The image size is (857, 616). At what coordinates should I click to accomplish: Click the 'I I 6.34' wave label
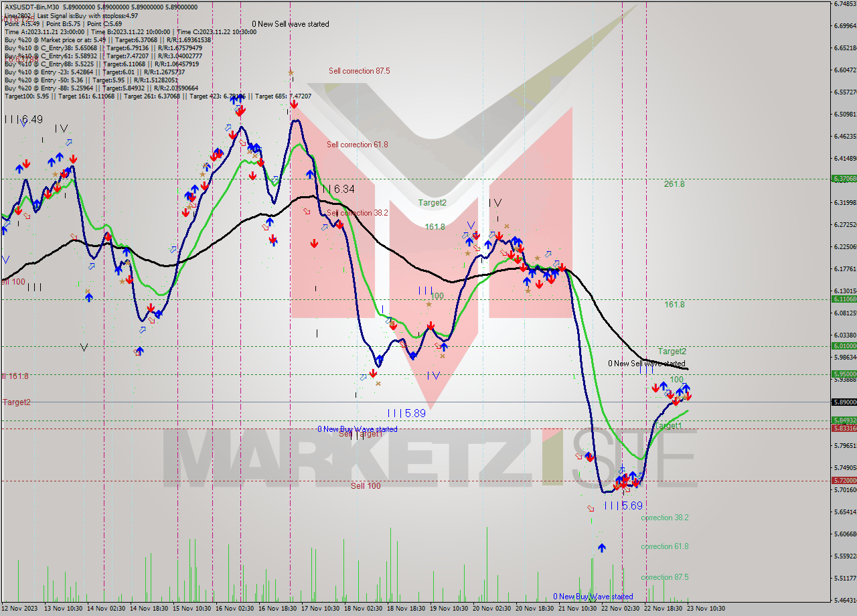point(337,189)
